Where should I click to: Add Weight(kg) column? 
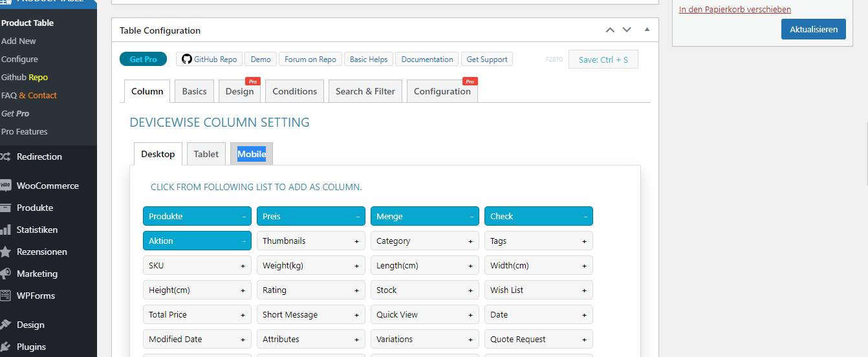click(x=311, y=266)
